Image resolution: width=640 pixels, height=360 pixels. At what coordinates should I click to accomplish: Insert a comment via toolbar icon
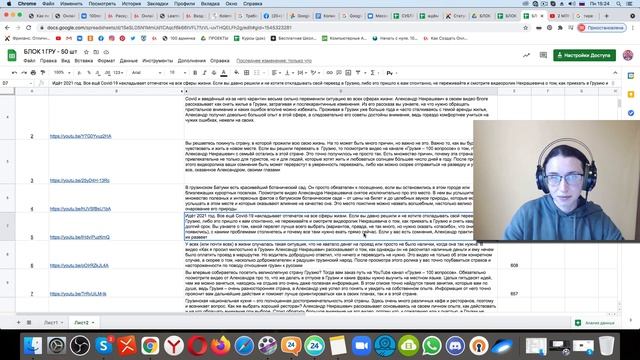pos(339,73)
